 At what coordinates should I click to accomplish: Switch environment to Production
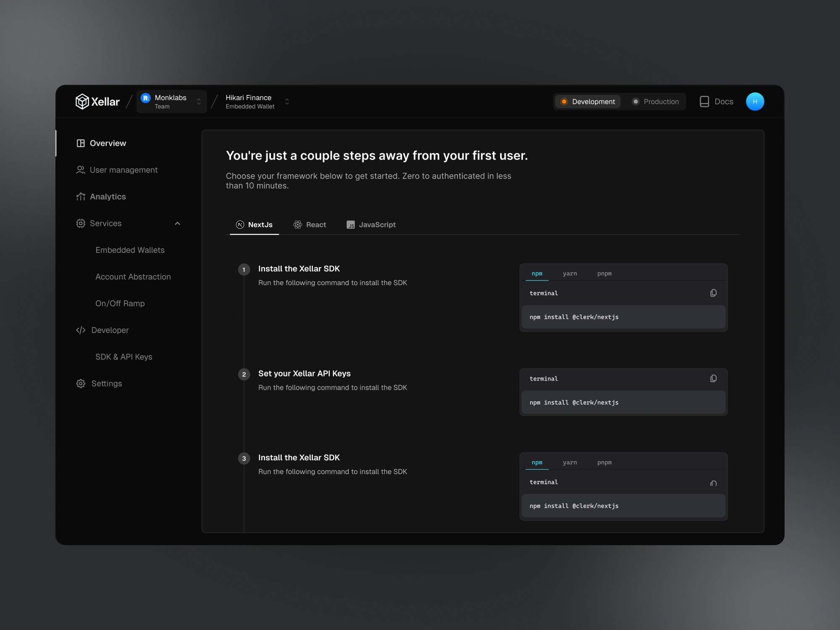click(x=655, y=102)
